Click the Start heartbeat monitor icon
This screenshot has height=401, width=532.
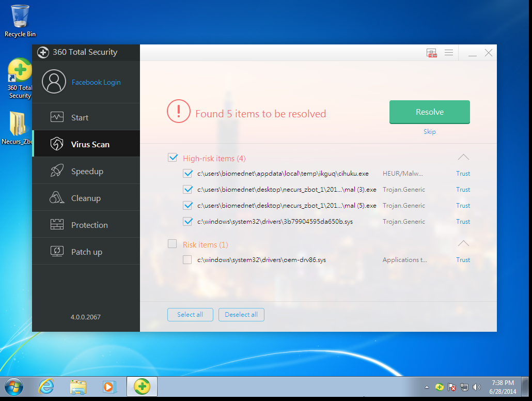click(57, 117)
